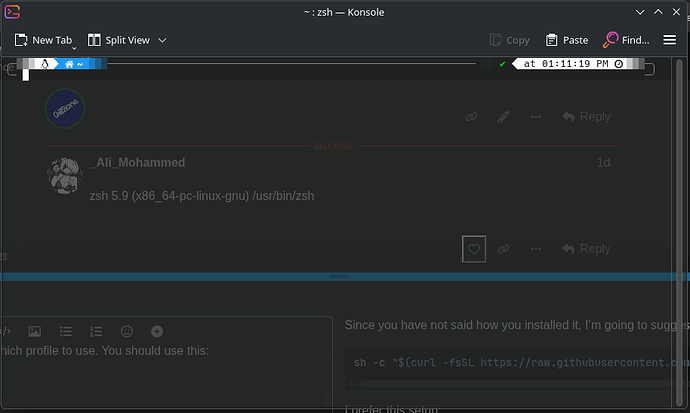
Task: Open a New Tab in Konsole
Action: (x=43, y=40)
